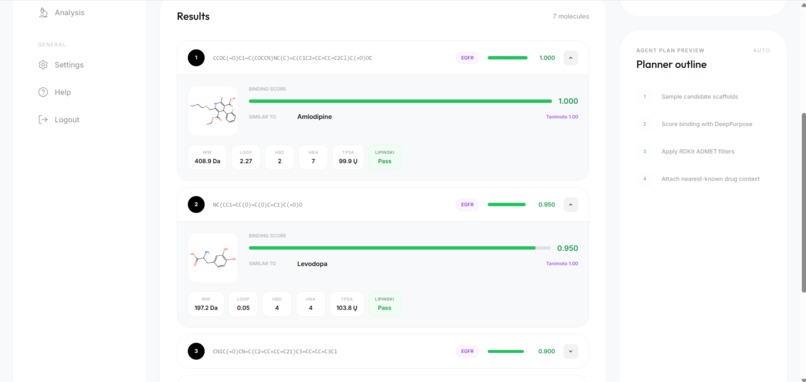Click the TPSA 99.9 value
Screen dimensions: 806x382
pyautogui.click(x=348, y=161)
